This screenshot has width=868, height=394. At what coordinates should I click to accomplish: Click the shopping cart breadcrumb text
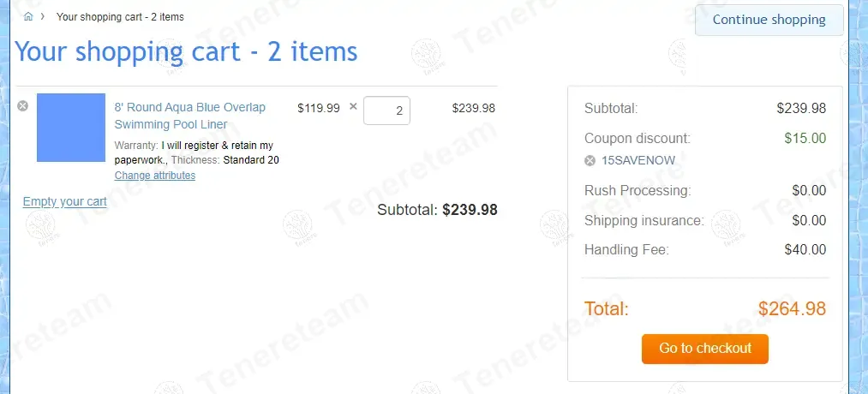click(120, 17)
